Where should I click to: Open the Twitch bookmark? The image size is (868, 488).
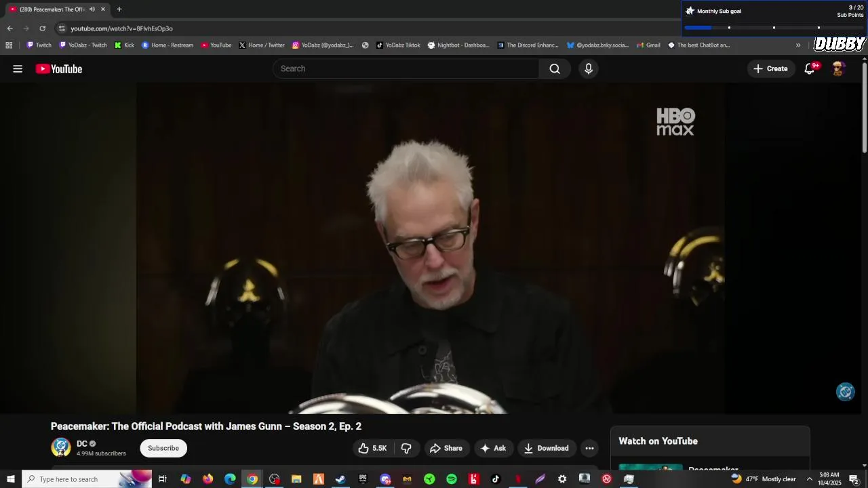[x=39, y=45]
